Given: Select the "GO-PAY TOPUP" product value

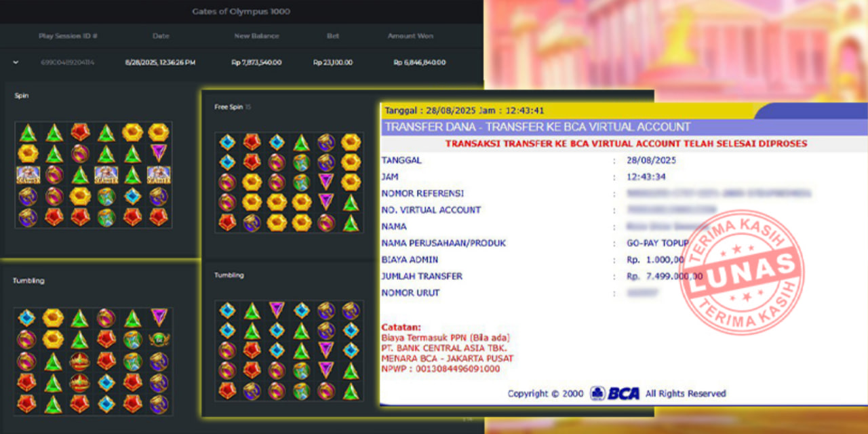Looking at the screenshot, I should (658, 243).
